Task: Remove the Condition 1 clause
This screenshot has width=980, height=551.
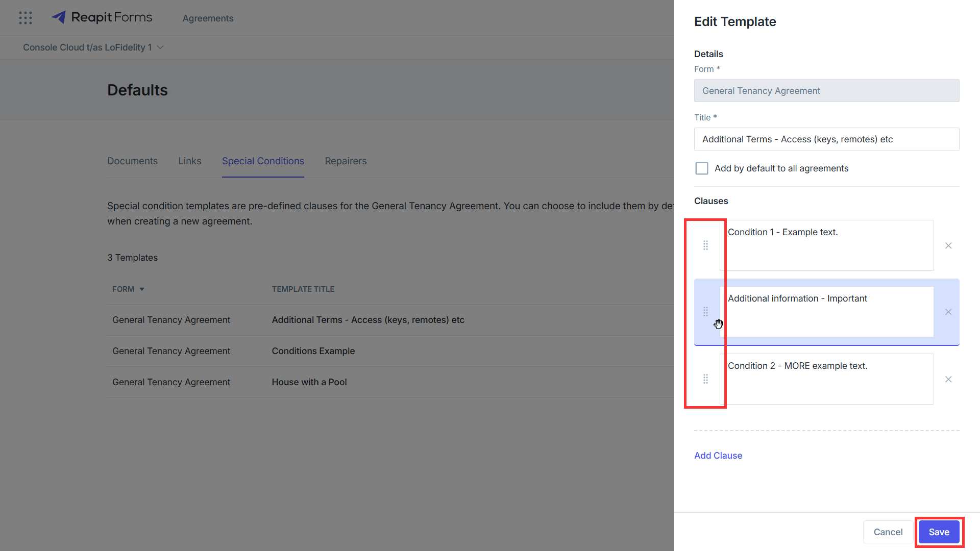Action: (x=948, y=245)
